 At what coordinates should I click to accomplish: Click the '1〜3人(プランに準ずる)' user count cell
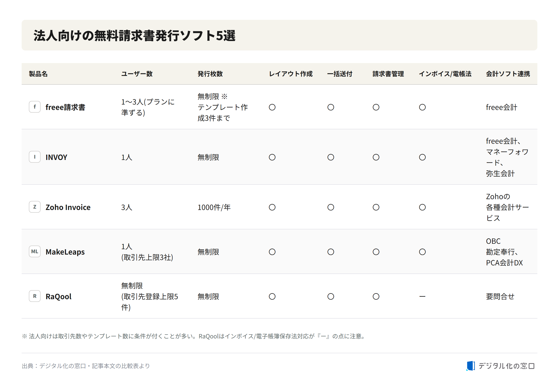pyautogui.click(x=148, y=107)
